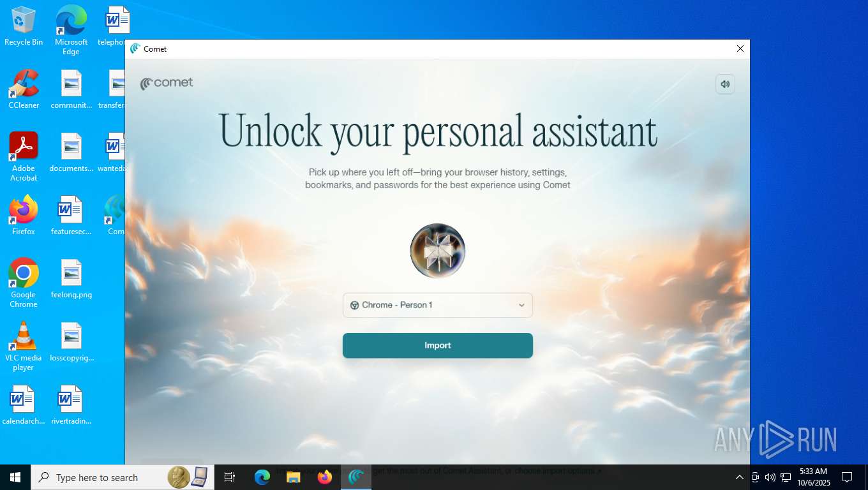
Task: Open the Recycle Bin desktop icon
Action: pyautogui.click(x=24, y=26)
